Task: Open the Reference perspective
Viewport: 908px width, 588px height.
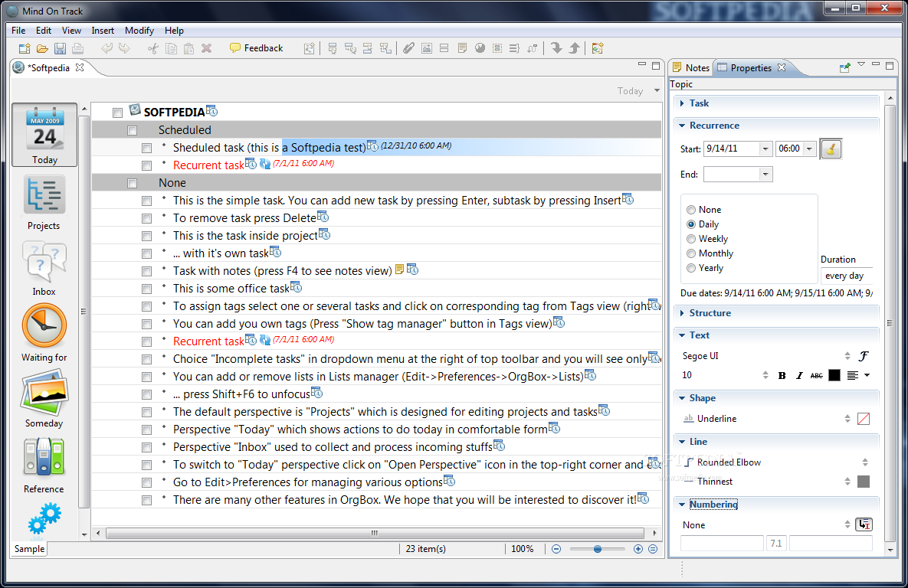Action: click(44, 466)
